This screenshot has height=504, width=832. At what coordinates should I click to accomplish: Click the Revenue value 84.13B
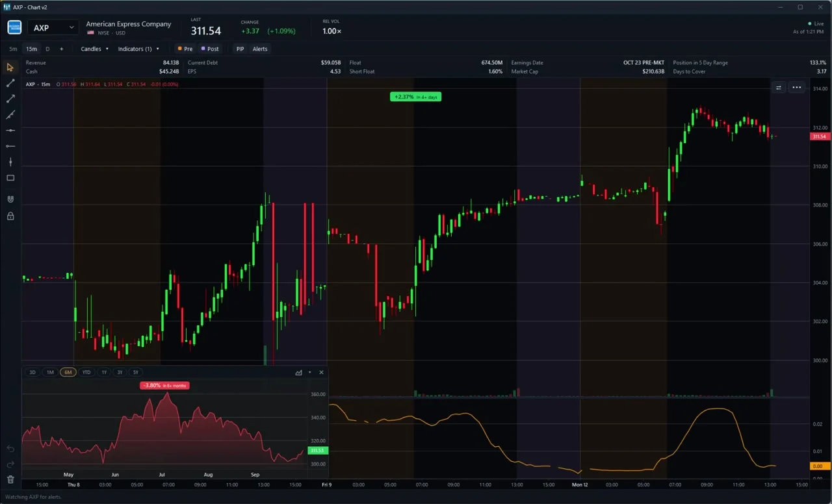tap(170, 63)
